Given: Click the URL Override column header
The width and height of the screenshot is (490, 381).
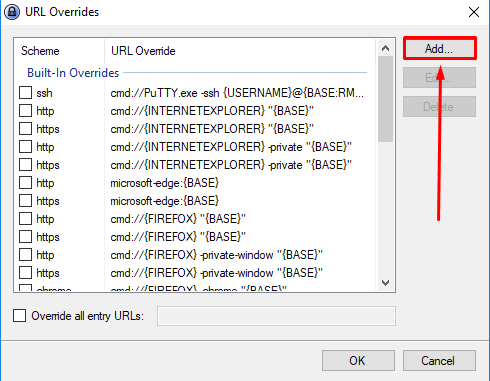Looking at the screenshot, I should click(240, 51).
